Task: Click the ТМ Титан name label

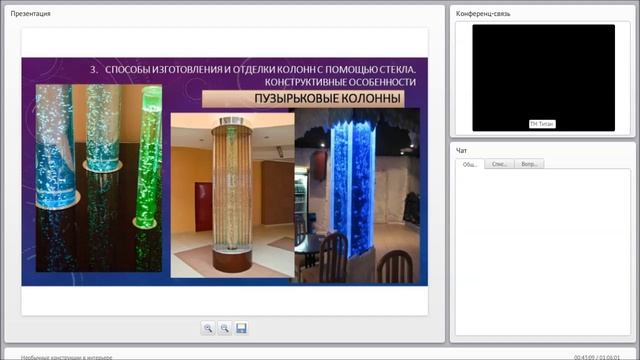Action: point(542,124)
